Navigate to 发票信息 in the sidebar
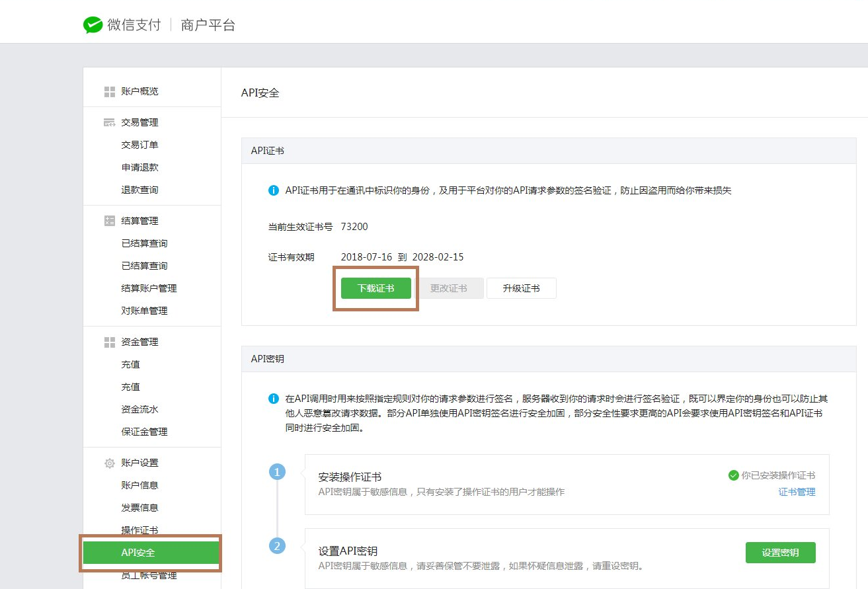Screen dimensions: 868x589 139,508
